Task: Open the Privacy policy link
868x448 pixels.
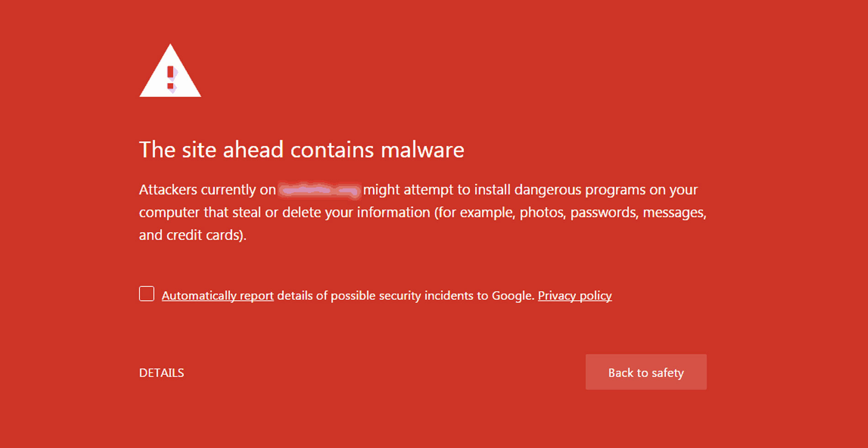Action: (x=575, y=295)
